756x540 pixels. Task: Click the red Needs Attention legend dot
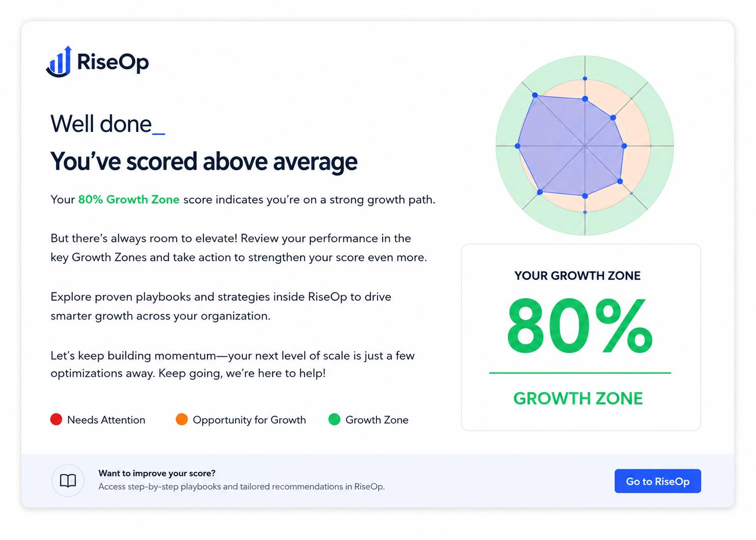[56, 419]
